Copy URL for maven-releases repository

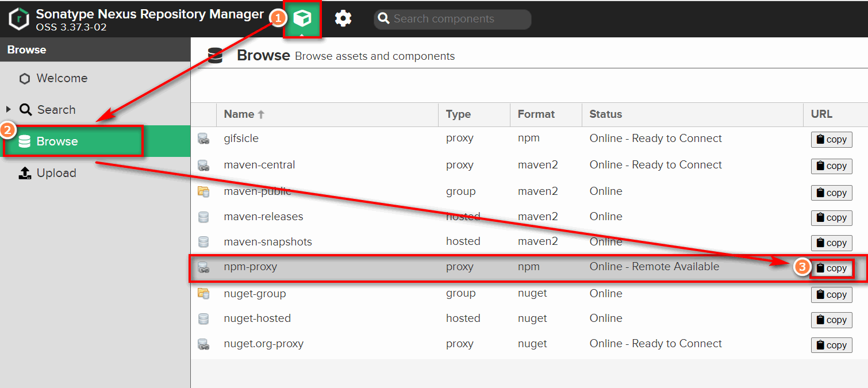pos(831,217)
